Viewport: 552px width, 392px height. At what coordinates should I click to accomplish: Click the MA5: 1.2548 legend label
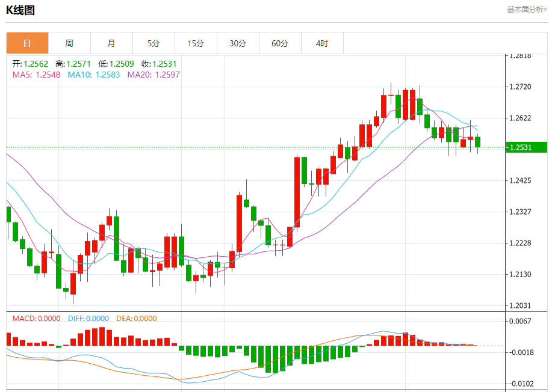[36, 75]
